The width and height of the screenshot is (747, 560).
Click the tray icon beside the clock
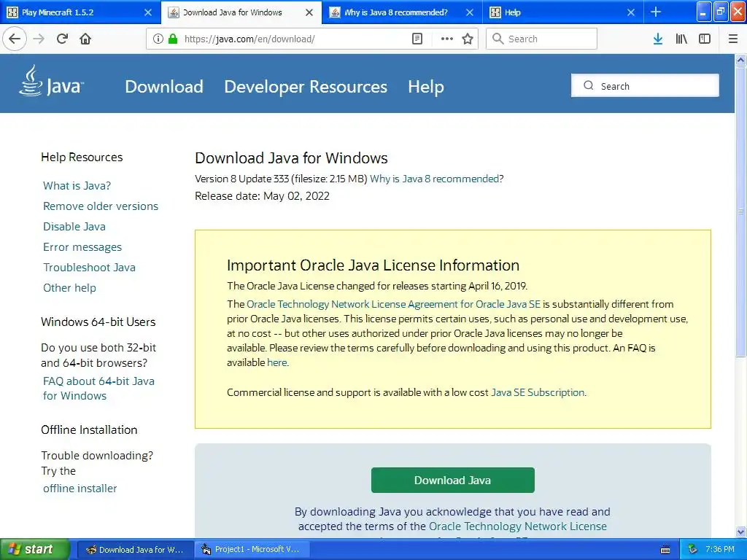coord(692,550)
